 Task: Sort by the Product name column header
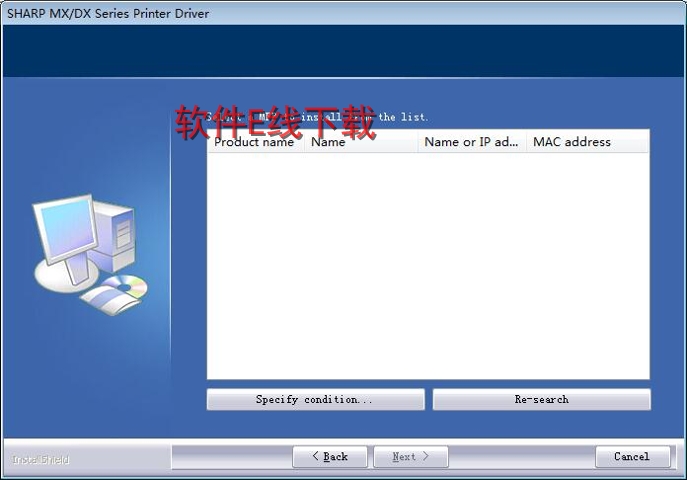coord(254,142)
